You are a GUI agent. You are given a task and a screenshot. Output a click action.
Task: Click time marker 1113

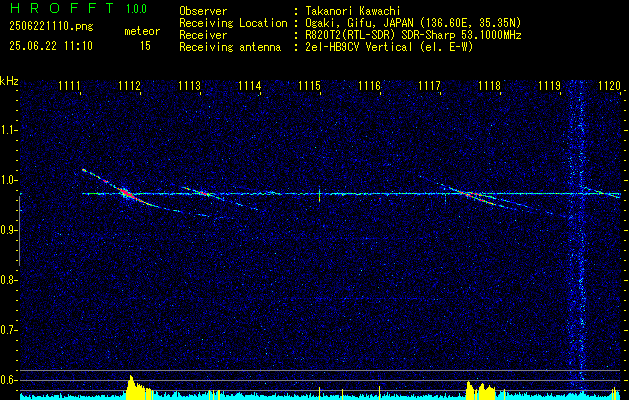click(x=190, y=86)
